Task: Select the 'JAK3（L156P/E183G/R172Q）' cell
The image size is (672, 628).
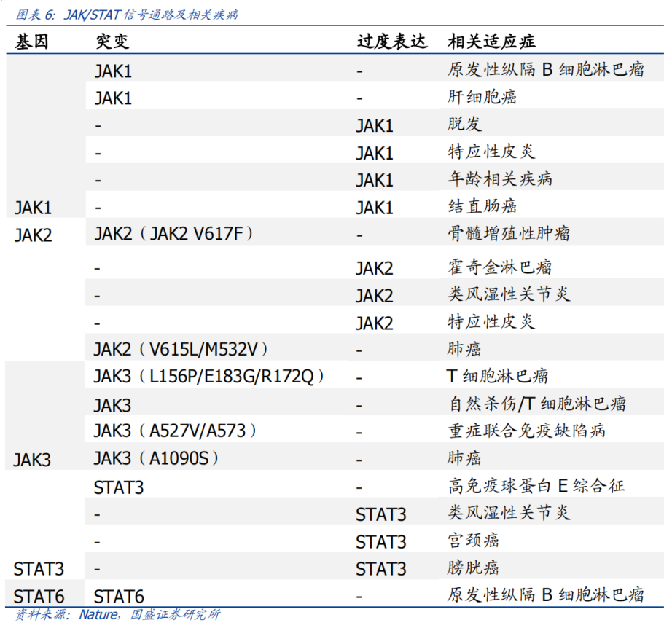Action: coord(209,377)
